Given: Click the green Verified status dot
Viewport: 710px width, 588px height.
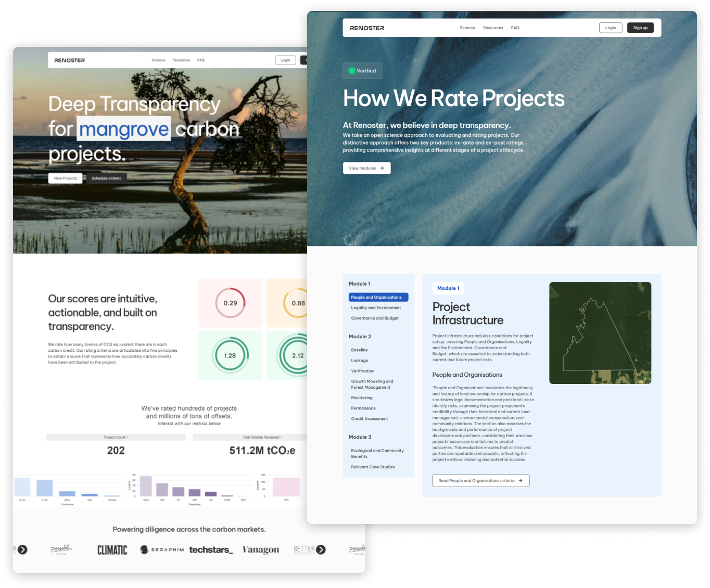Looking at the screenshot, I should pyautogui.click(x=351, y=71).
